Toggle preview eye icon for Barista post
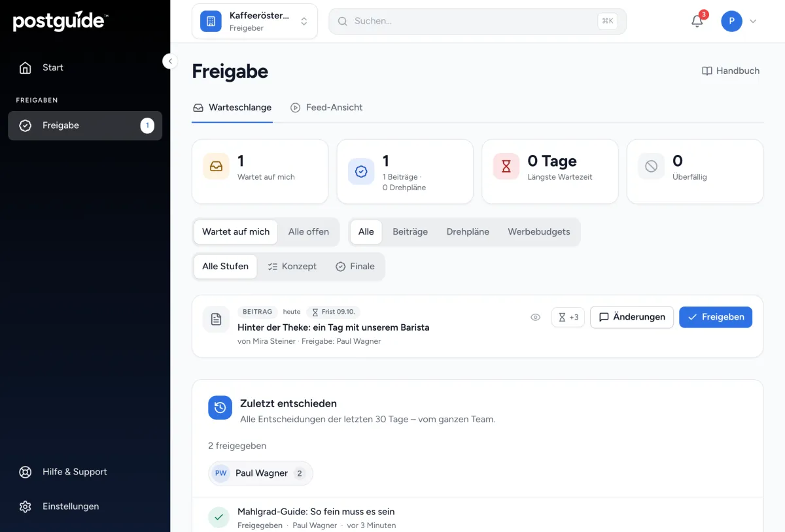Screen dimensions: 785x532 535,317
